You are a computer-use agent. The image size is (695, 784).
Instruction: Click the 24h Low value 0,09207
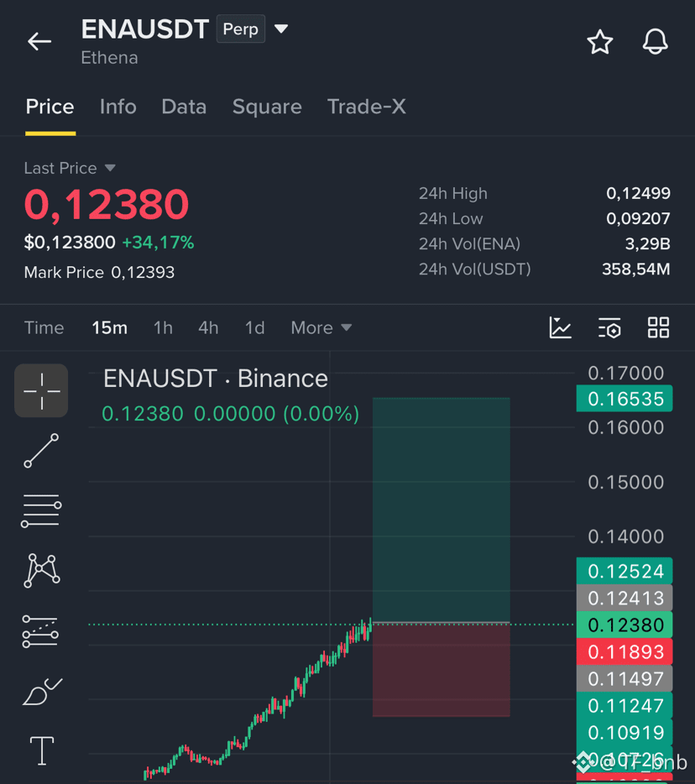pos(638,218)
